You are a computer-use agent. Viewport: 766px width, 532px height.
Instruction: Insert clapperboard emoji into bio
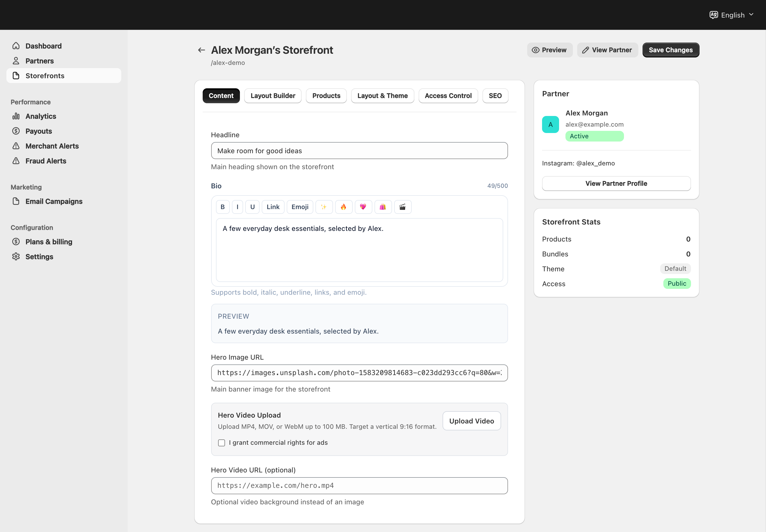pos(403,207)
